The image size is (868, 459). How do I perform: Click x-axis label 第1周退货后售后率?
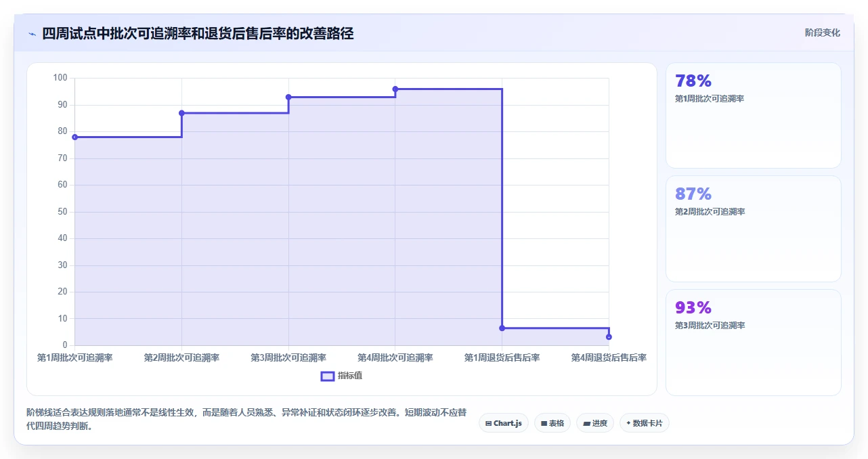coord(502,357)
